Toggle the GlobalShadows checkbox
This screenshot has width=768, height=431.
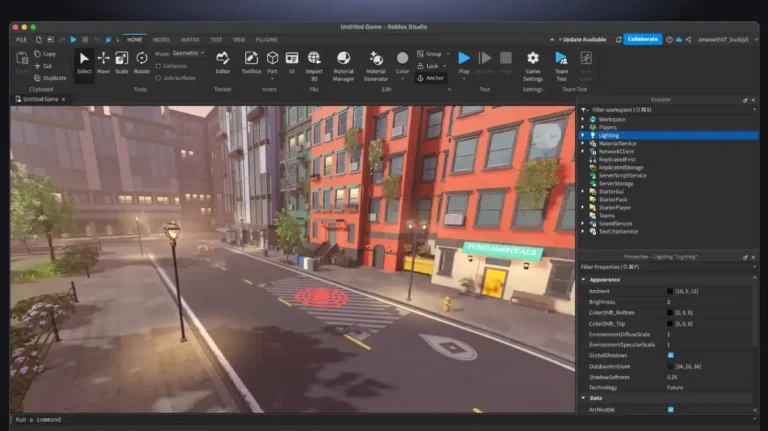click(670, 355)
